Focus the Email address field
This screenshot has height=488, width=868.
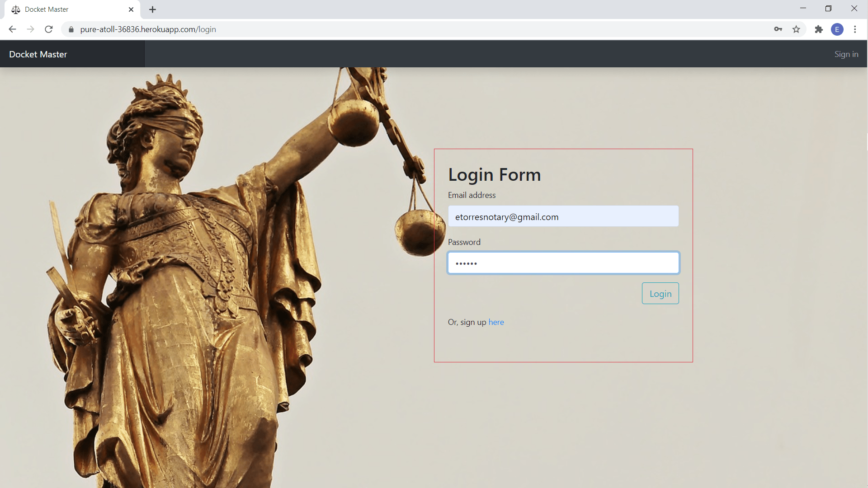tap(563, 216)
